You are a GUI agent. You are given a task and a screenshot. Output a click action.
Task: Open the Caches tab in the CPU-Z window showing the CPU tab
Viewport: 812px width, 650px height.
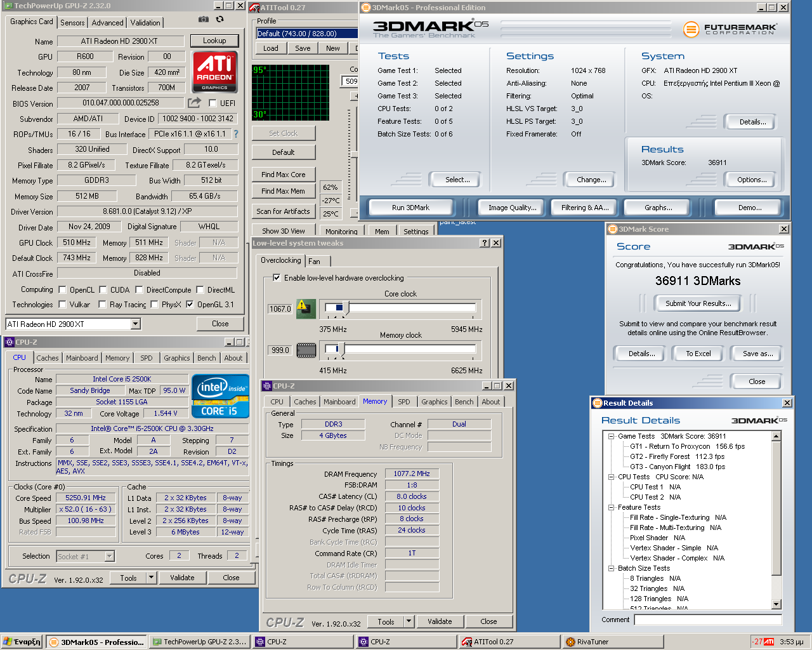click(x=48, y=358)
